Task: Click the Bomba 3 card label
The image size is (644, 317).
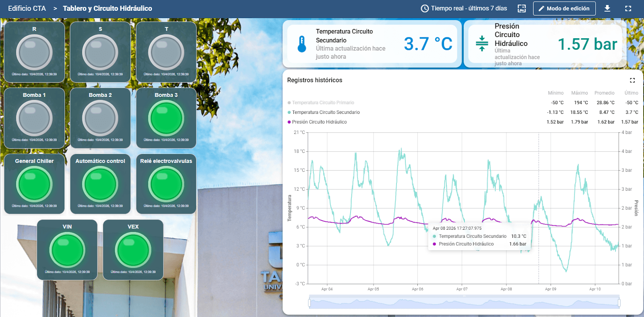Action: 166,95
